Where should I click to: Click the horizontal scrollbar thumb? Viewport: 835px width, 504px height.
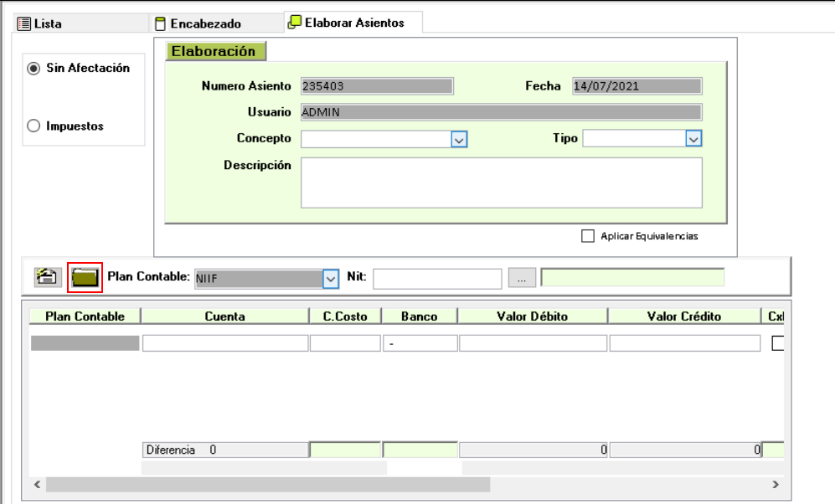(x=268, y=485)
